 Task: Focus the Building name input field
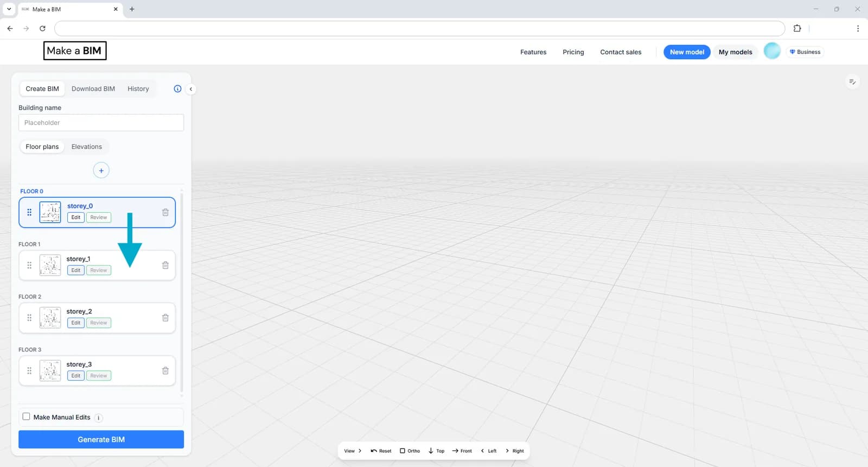(101, 123)
